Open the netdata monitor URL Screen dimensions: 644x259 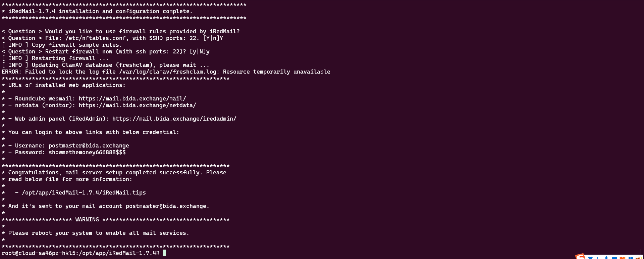point(137,105)
